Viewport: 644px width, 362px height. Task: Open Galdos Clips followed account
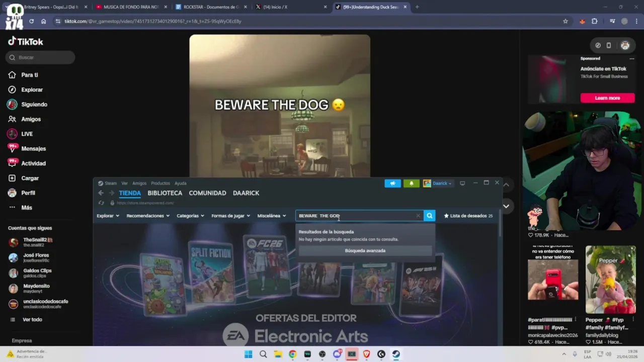click(37, 273)
